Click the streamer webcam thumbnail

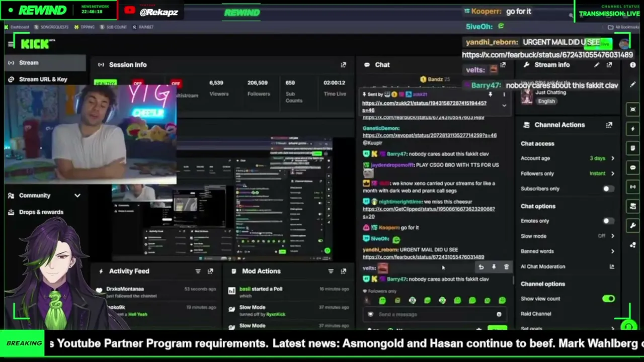(91, 133)
